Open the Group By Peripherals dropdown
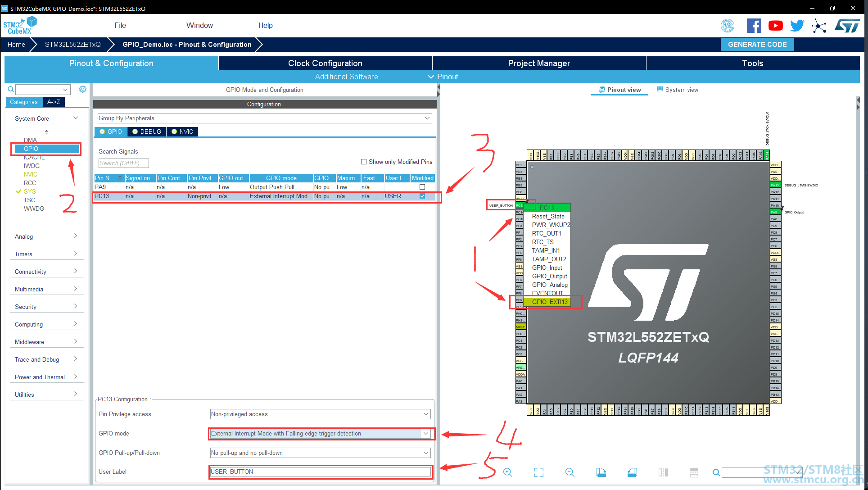 (265, 118)
